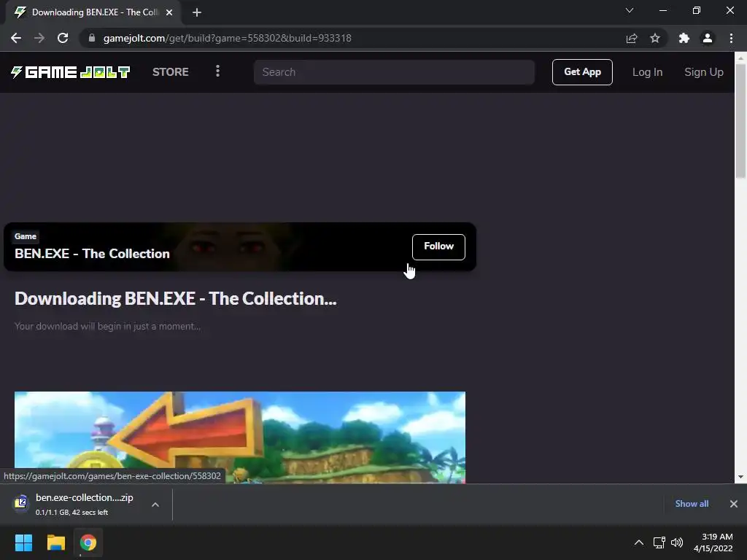Click the zip file icon in the downloads bar

point(20,502)
